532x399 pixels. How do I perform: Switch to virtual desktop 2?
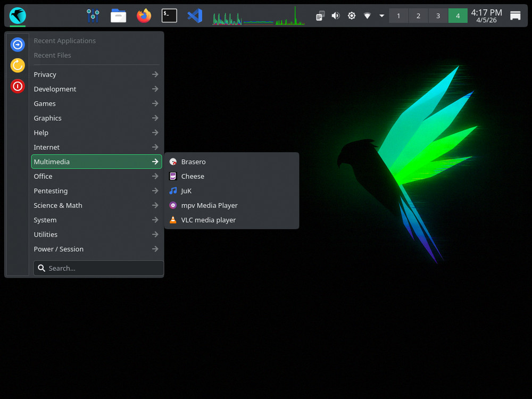tap(418, 15)
